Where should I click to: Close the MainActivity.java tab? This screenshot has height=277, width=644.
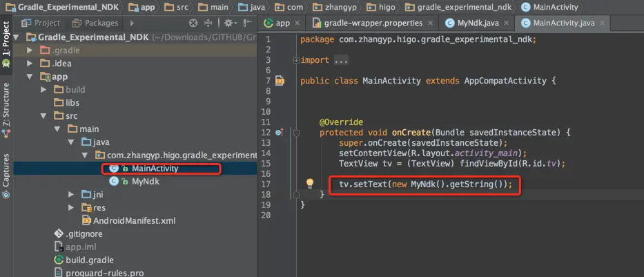click(602, 23)
